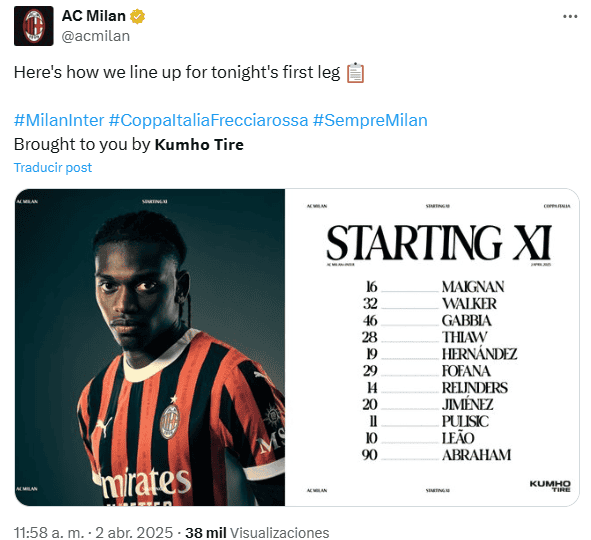Click the 38 mil Visualizaciones count
The width and height of the screenshot is (591, 540).
coord(257,532)
